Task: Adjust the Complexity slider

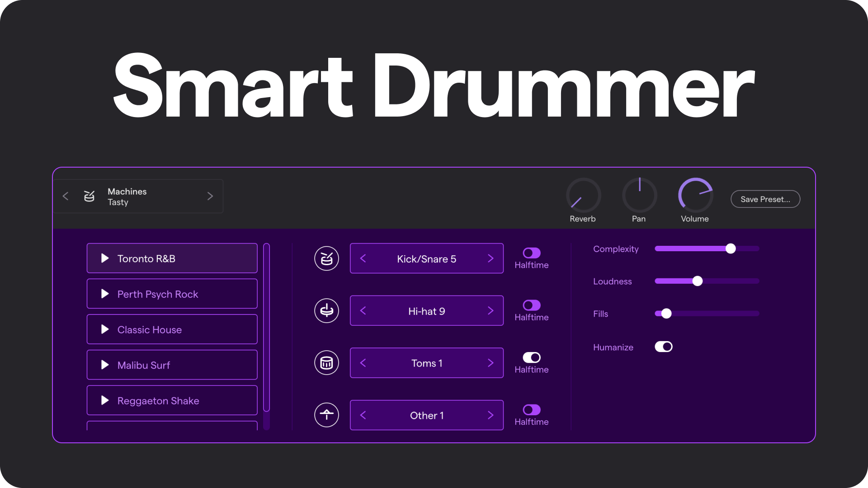Action: pos(731,249)
